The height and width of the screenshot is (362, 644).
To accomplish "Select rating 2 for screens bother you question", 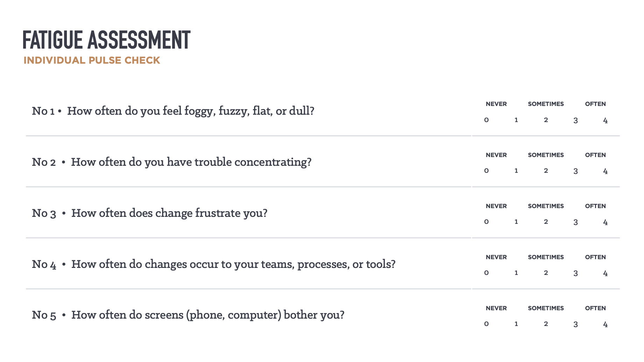I will click(x=546, y=324).
